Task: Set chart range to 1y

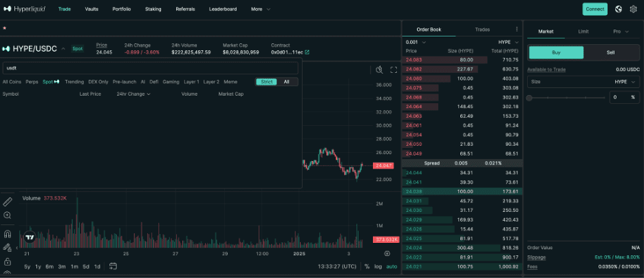Action: pos(38,266)
